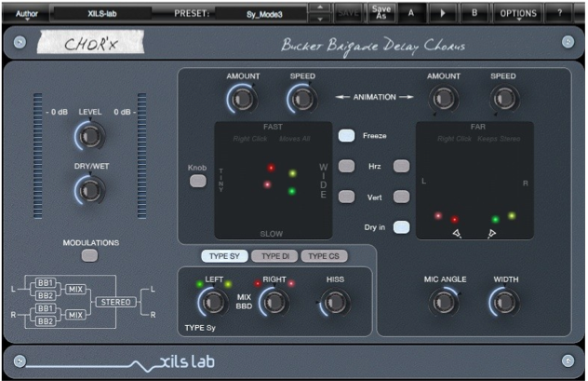Toggle right Hrz button

click(x=401, y=166)
